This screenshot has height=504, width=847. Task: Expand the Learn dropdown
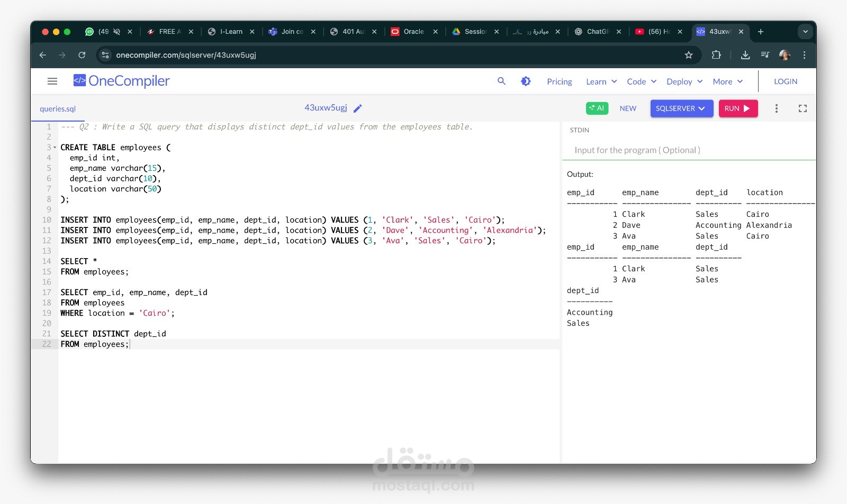[601, 81]
